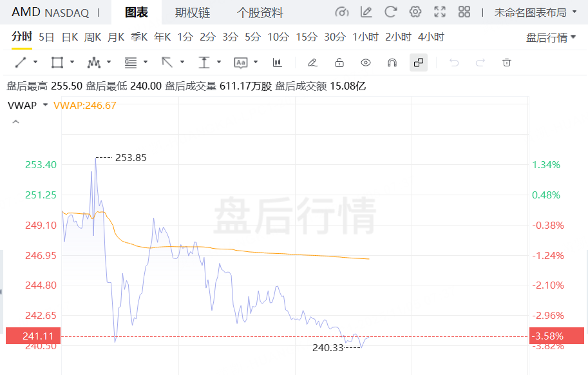
Task: Open the multi-chart grid layout icon
Action: [464, 12]
